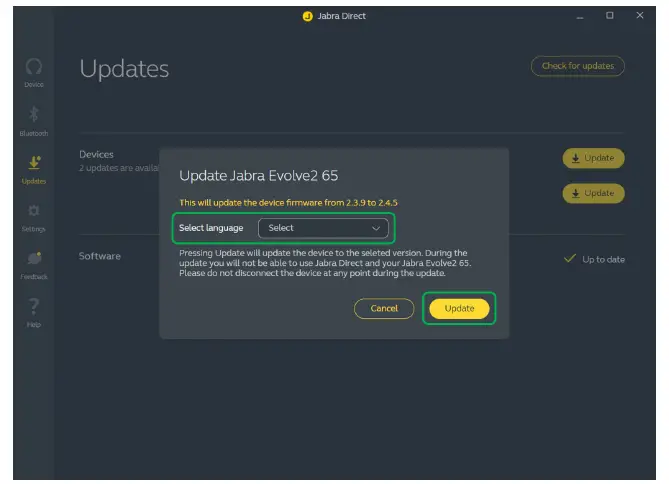Click the firmware 2.3.9 to 2.4.5 notice
669x484 pixels.
pos(288,203)
